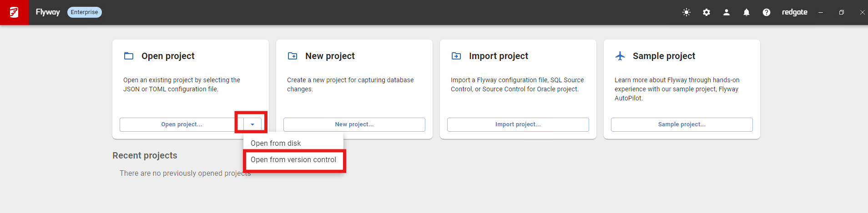Open the user account icon
The width and height of the screenshot is (868, 213).
pos(727,12)
